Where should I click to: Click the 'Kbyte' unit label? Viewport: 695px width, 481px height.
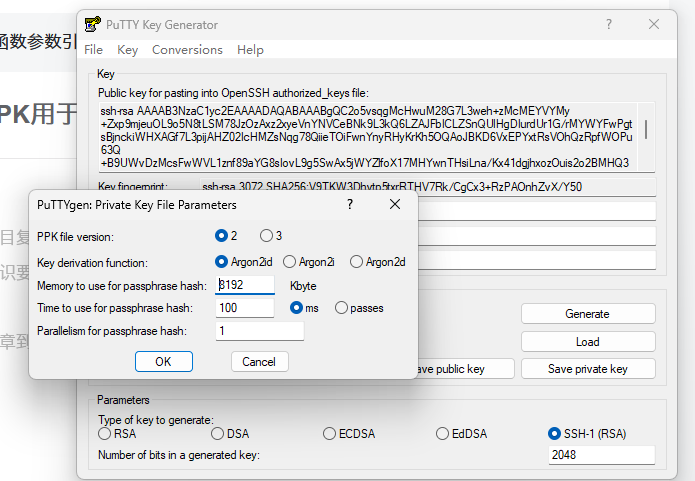[x=303, y=286]
